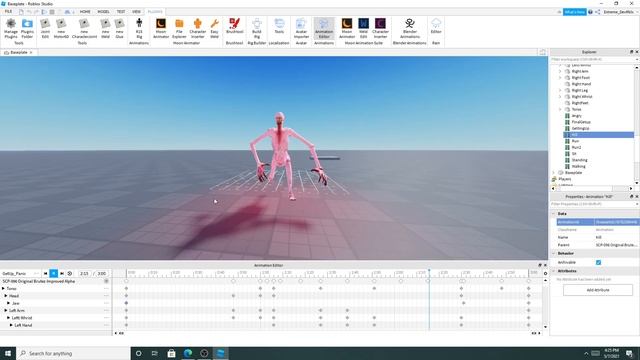This screenshot has width=640, height=360.
Task: Click the Properties filter search box
Action: (x=593, y=204)
